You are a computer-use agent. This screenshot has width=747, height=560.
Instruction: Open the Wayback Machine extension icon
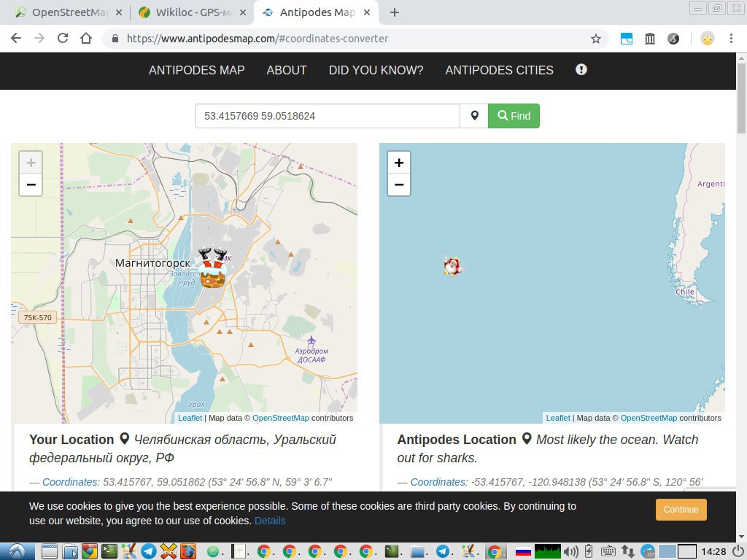pyautogui.click(x=650, y=39)
